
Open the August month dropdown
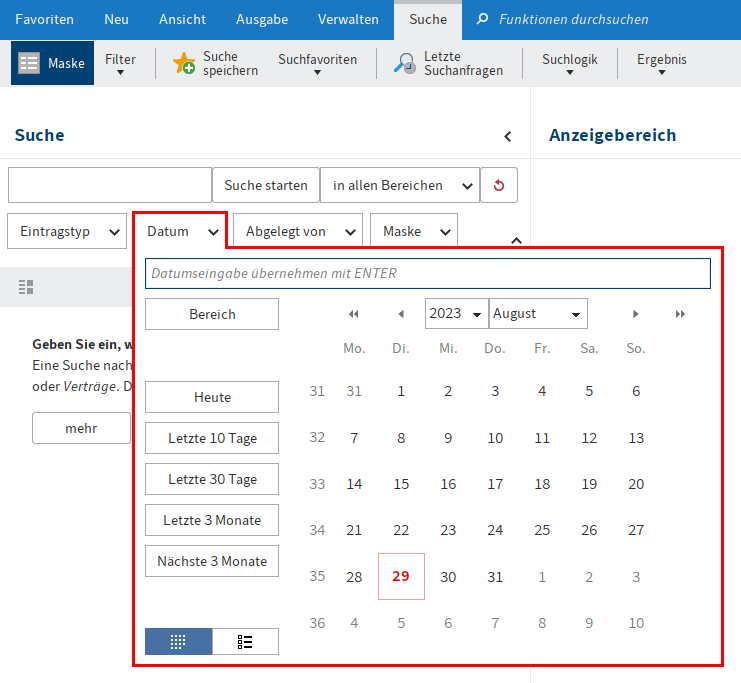point(538,314)
